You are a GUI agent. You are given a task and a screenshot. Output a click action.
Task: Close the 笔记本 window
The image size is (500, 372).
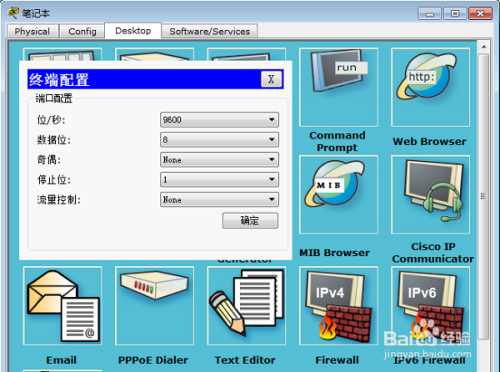pyautogui.click(x=480, y=14)
